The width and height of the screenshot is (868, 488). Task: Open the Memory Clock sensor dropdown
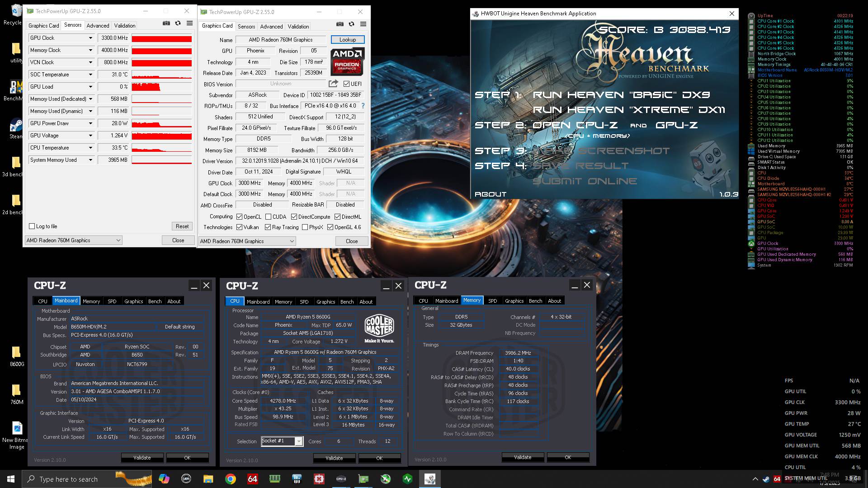point(90,50)
